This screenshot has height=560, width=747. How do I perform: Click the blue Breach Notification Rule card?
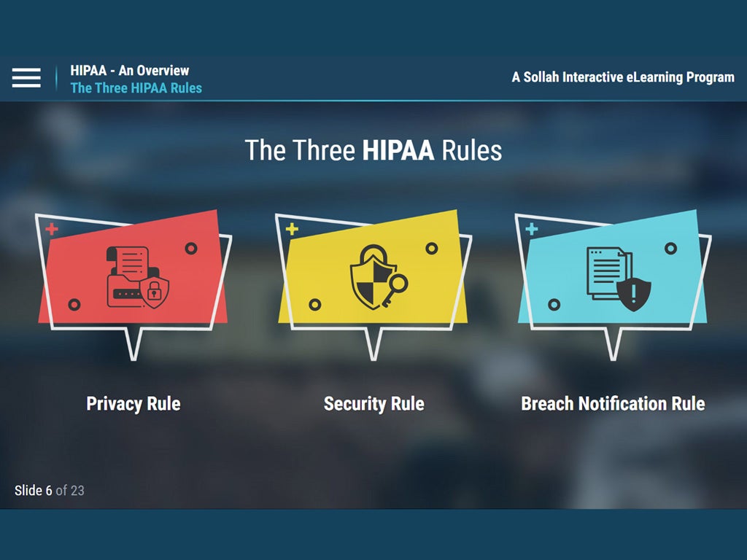pos(614,284)
